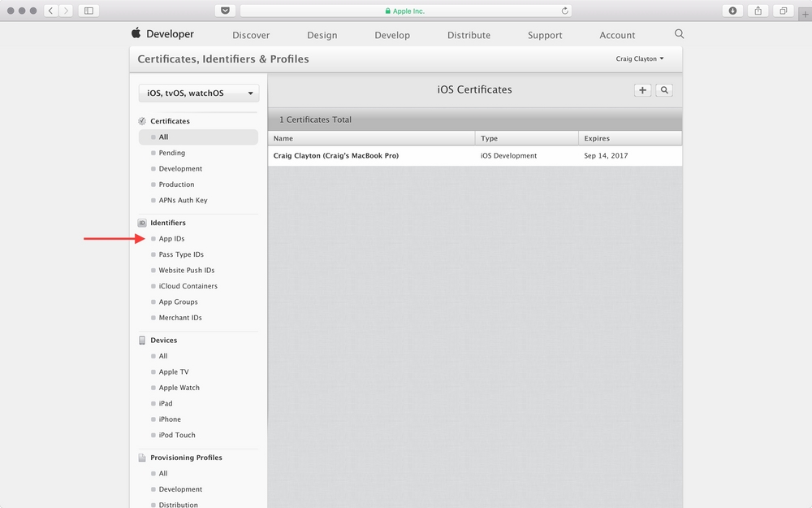The image size is (812, 508).
Task: Open the iOS, tvOS, watchOS platform dropdown
Action: pos(199,93)
